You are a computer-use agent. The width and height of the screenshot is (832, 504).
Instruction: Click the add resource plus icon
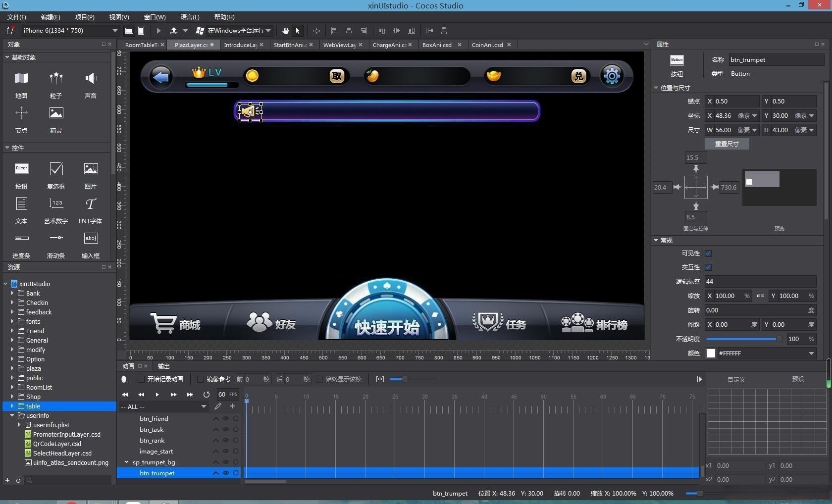pos(7,480)
